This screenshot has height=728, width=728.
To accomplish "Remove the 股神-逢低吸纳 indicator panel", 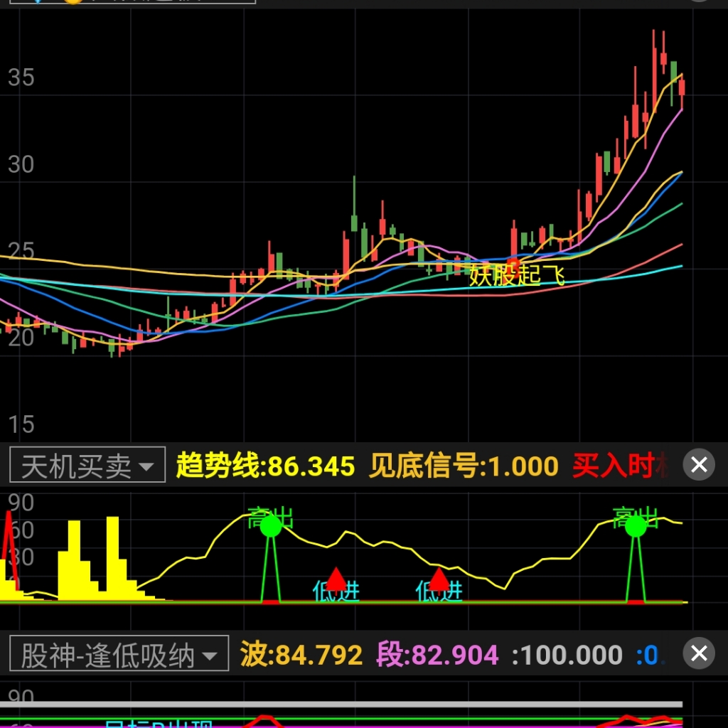I will (698, 653).
